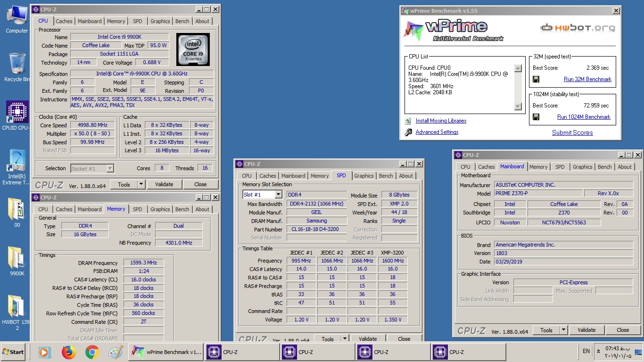Open the Mainboard tab in Memory window
Screen dimensions: 644x362
pyautogui.click(x=90, y=209)
